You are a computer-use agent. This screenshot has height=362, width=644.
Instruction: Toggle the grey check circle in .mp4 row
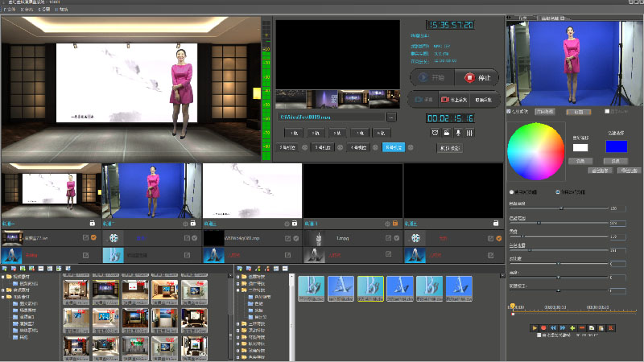(295, 238)
